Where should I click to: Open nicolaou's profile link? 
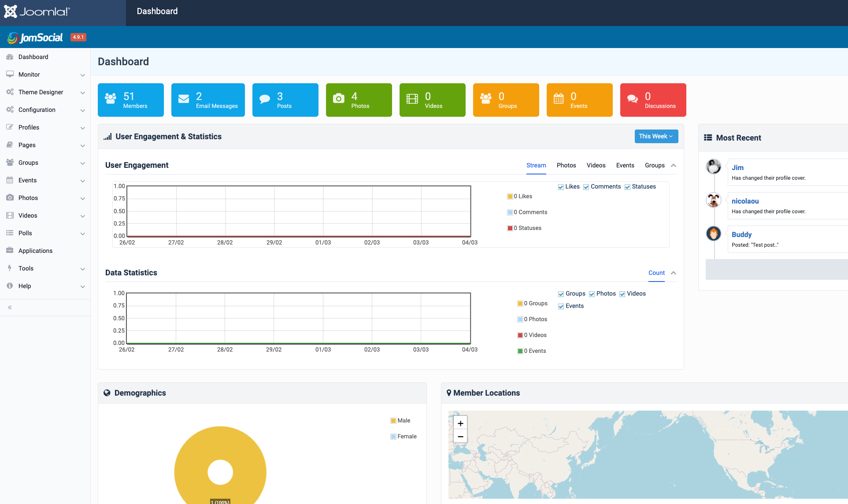click(x=745, y=201)
